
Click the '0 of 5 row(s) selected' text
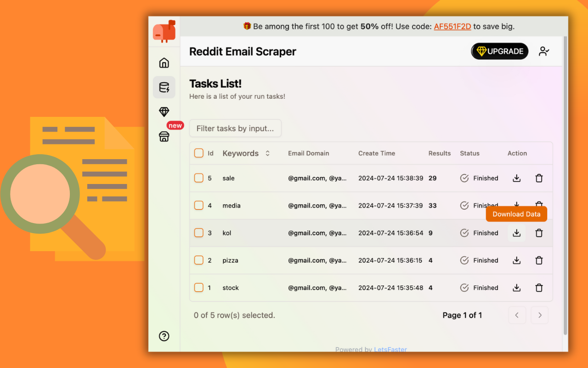[x=234, y=316]
